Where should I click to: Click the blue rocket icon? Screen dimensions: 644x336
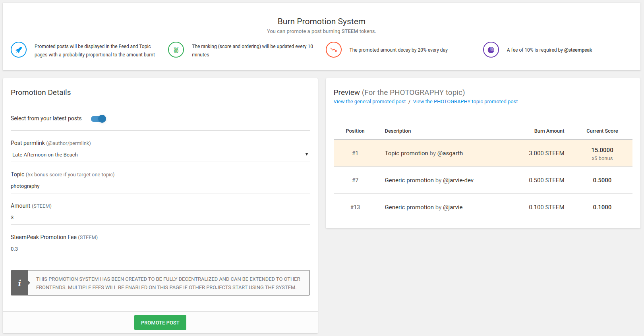point(19,50)
